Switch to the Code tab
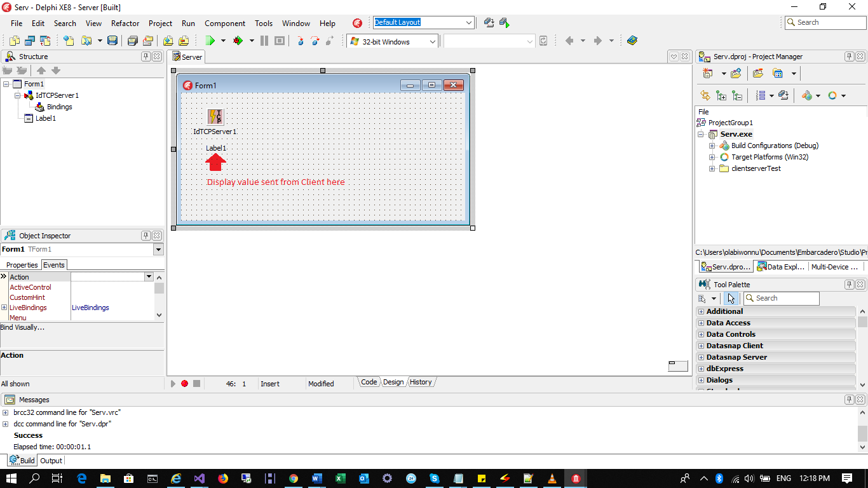The height and width of the screenshot is (488, 868). click(369, 382)
